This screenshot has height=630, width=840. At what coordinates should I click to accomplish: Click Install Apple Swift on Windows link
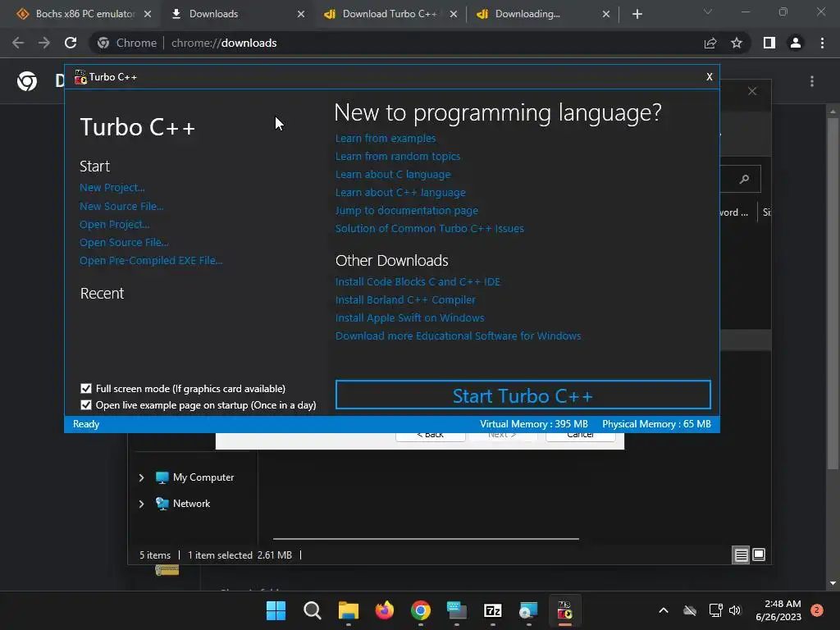(x=410, y=317)
